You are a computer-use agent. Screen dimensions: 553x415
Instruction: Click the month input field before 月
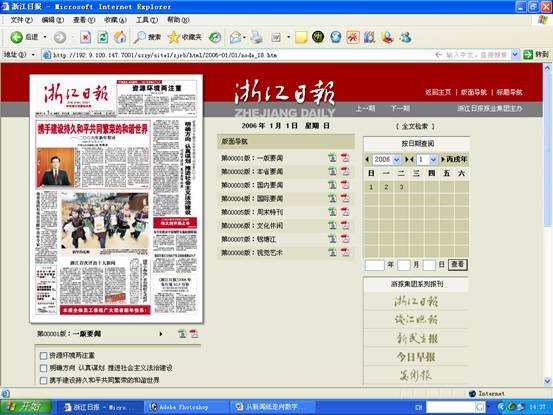pos(404,265)
